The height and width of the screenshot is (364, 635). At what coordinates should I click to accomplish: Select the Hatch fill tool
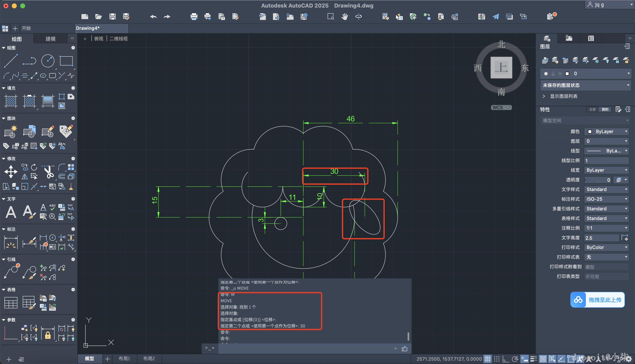click(11, 101)
